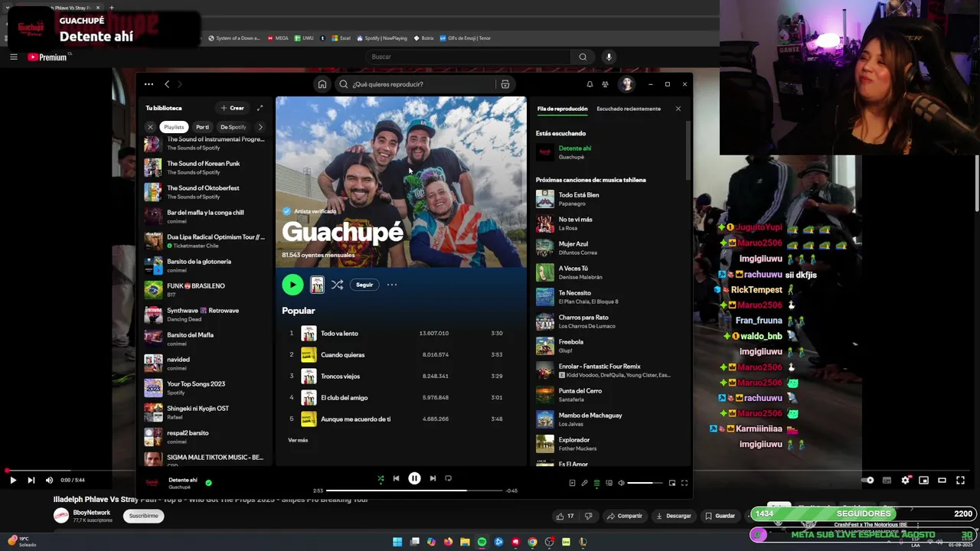Click YouTube voice search microphone
This screenshot has width=980, height=551.
pyautogui.click(x=609, y=57)
